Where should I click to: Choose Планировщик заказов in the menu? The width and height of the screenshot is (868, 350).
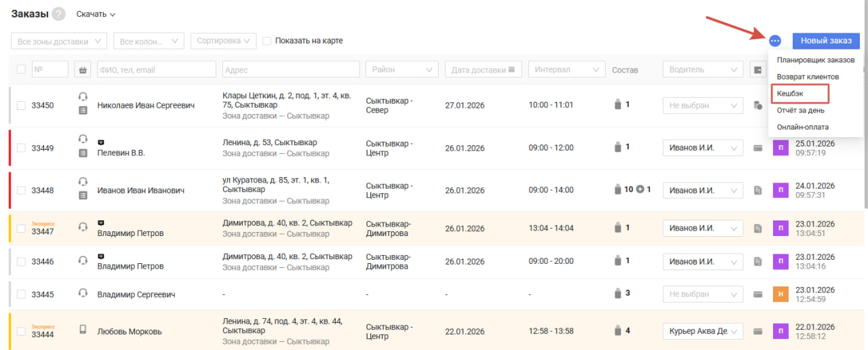815,60
